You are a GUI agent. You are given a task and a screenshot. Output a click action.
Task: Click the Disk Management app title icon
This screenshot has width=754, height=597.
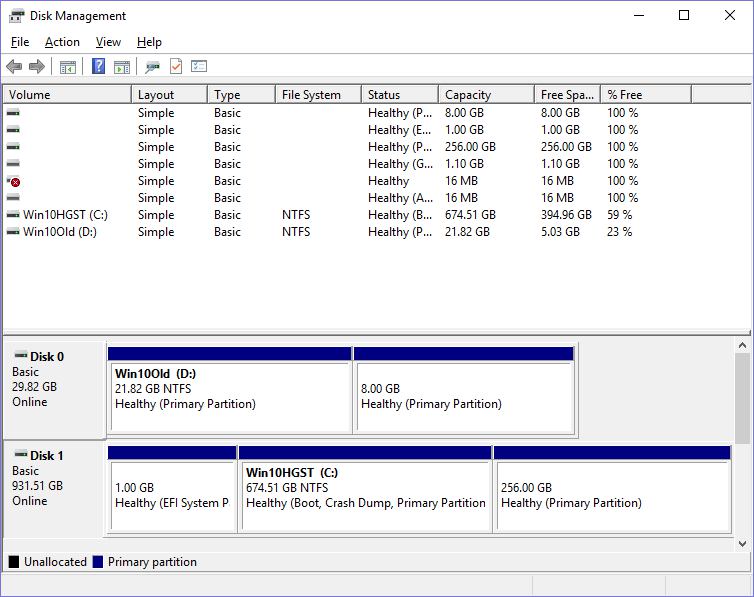pos(17,16)
